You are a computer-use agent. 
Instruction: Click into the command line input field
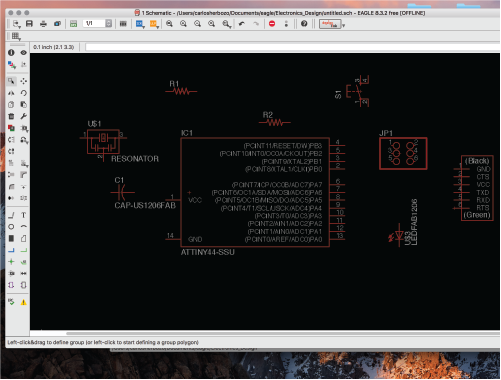click(293, 47)
